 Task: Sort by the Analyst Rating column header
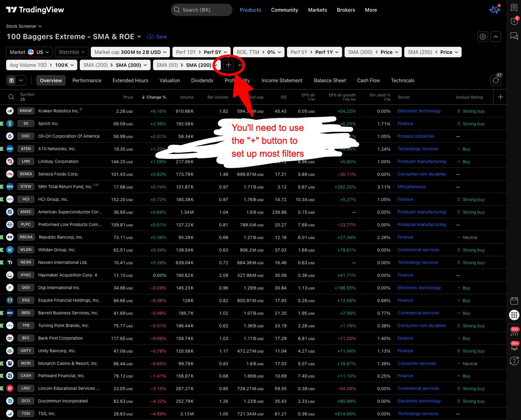click(x=469, y=97)
